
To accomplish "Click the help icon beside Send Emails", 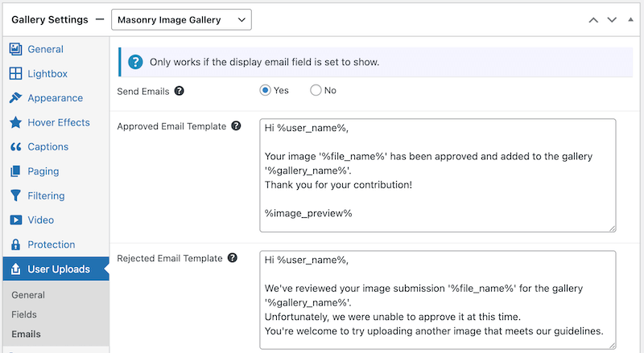I will click(x=179, y=91).
